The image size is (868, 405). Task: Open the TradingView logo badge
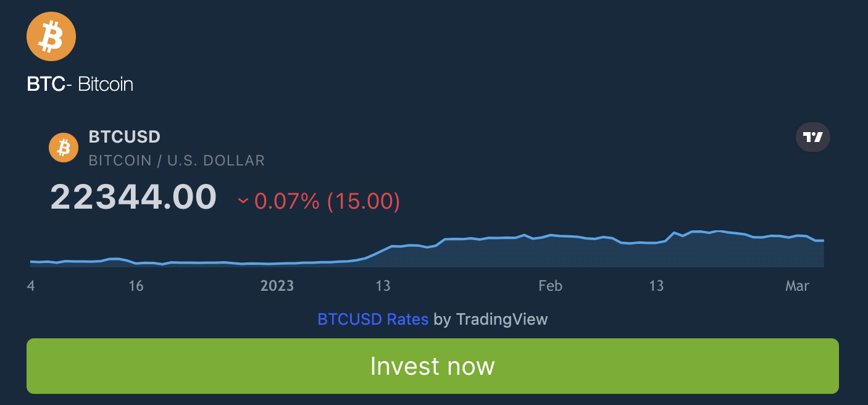pyautogui.click(x=813, y=137)
